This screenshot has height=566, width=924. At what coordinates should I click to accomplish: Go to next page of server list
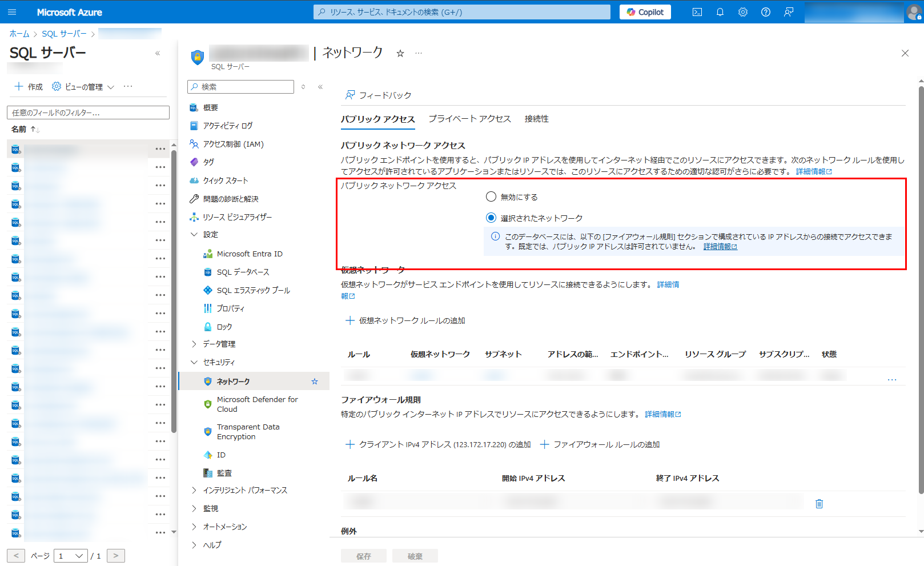pyautogui.click(x=116, y=556)
